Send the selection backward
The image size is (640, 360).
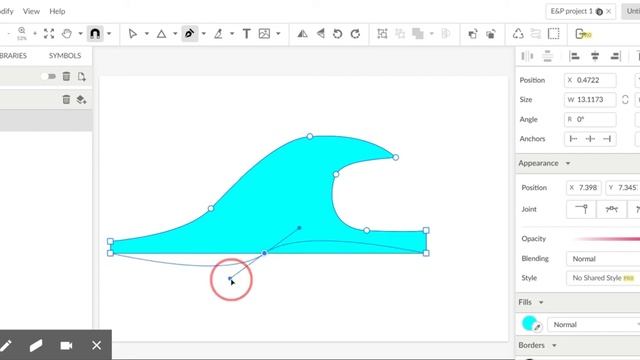491,34
